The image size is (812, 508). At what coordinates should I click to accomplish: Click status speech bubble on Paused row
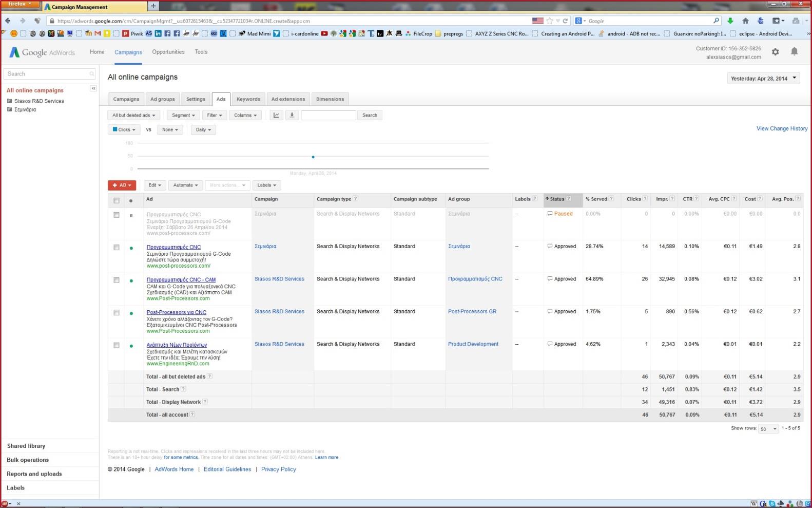[x=550, y=214]
